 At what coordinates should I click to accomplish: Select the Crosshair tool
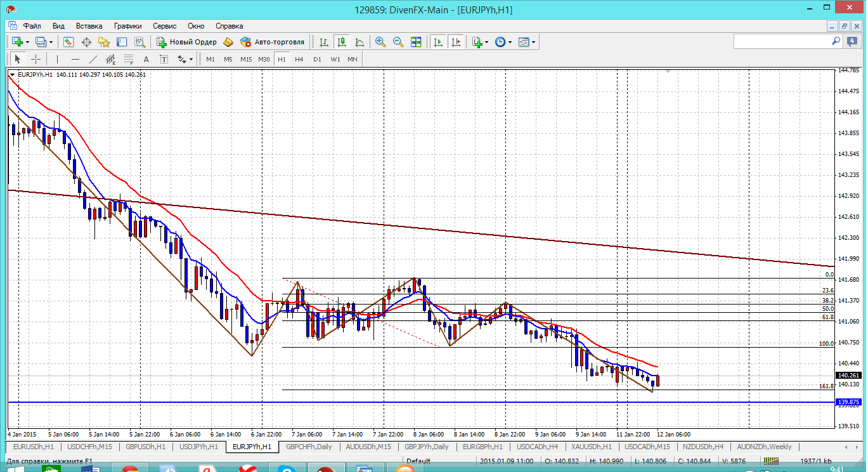click(36, 59)
